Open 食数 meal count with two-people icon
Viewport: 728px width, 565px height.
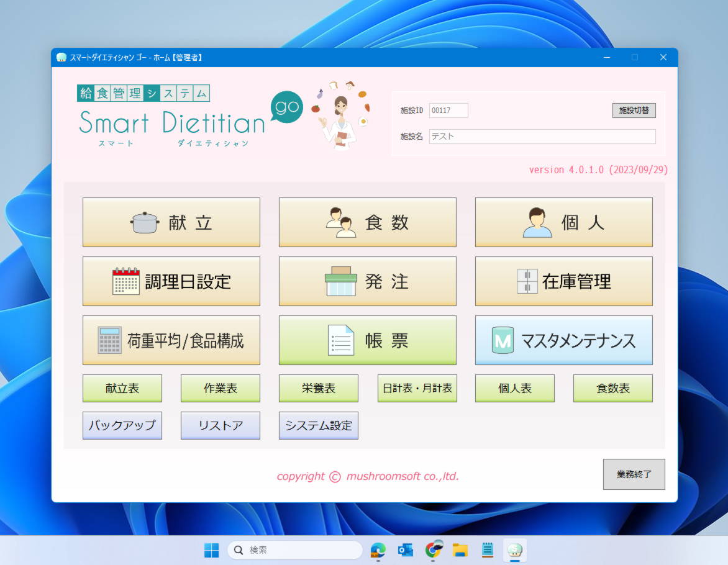[367, 222]
